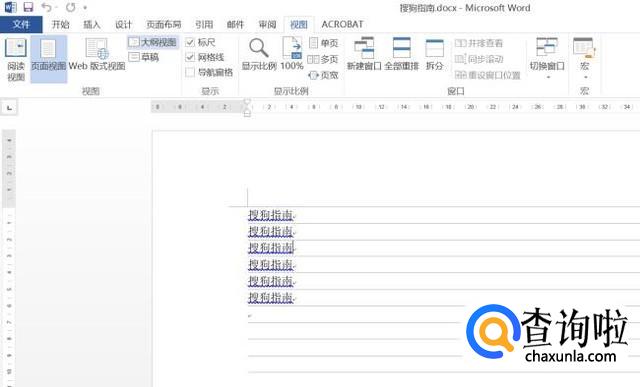The image size is (640, 387).
Task: Click New Window (新建窗口) icon
Action: (364, 54)
